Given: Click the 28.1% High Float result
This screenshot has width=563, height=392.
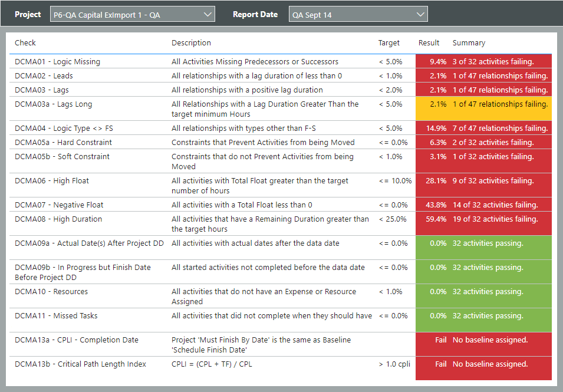Looking at the screenshot, I should tap(437, 181).
